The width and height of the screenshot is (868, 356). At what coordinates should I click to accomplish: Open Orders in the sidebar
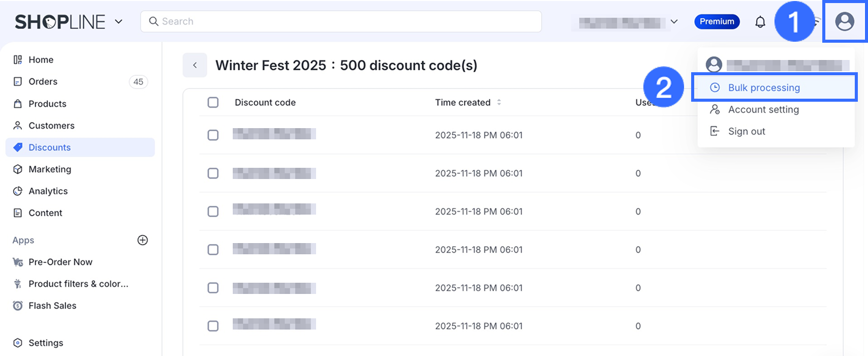[x=43, y=81]
